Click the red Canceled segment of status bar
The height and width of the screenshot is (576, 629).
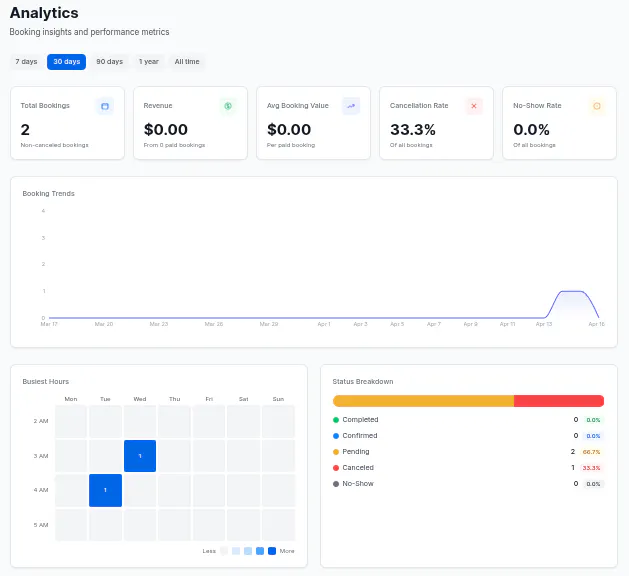click(x=559, y=401)
